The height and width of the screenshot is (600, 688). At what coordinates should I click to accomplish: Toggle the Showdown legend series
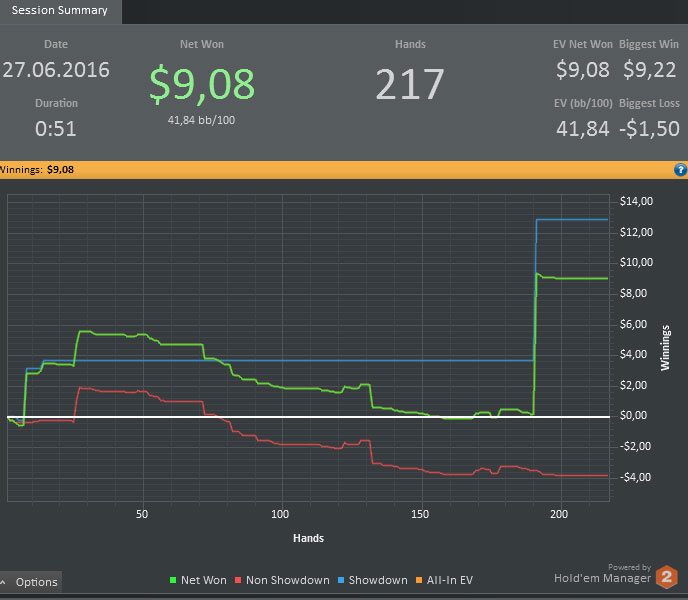[373, 580]
